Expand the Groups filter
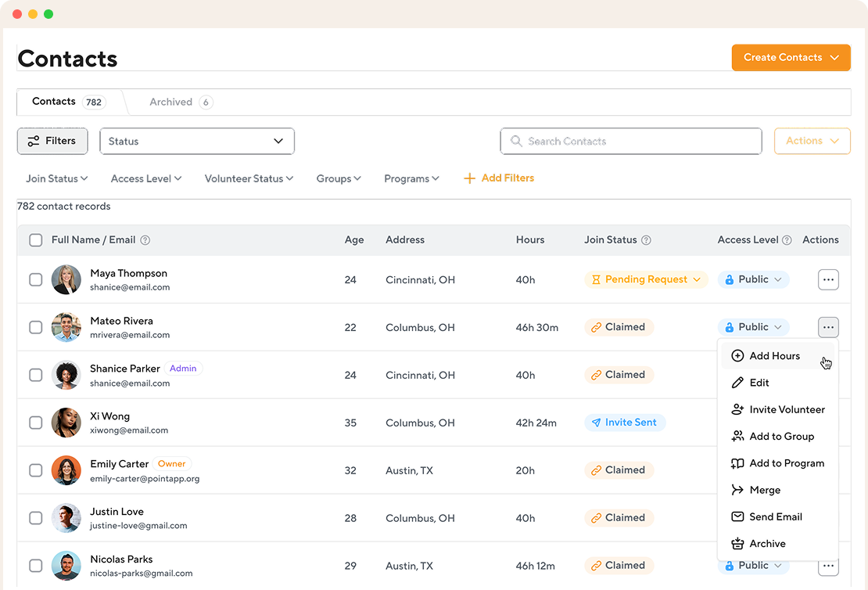 coord(339,178)
